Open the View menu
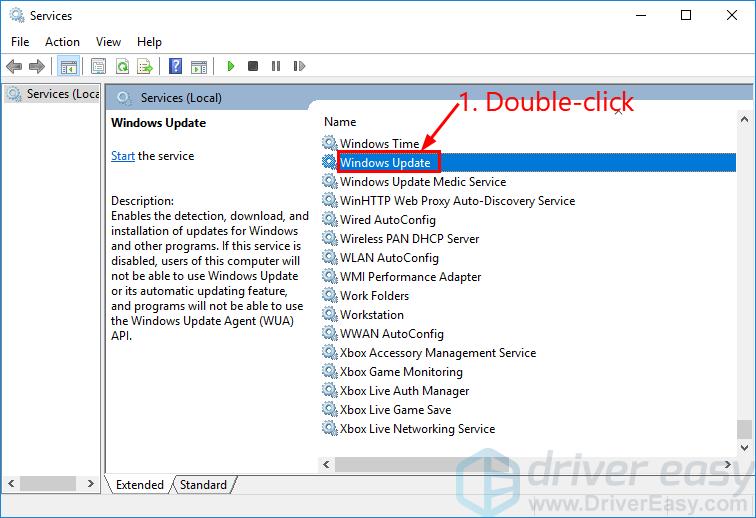The image size is (756, 518). [108, 42]
